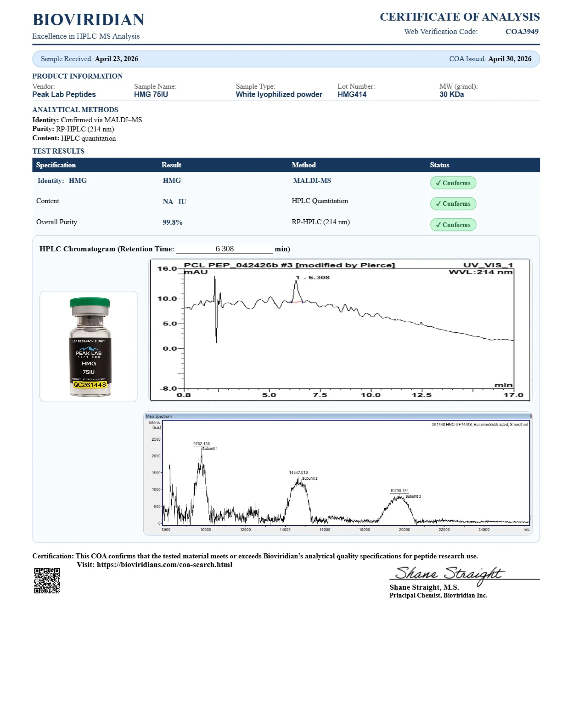Click the 'TEST RESULTS' section heading
562x728 pixels.
(x=58, y=151)
